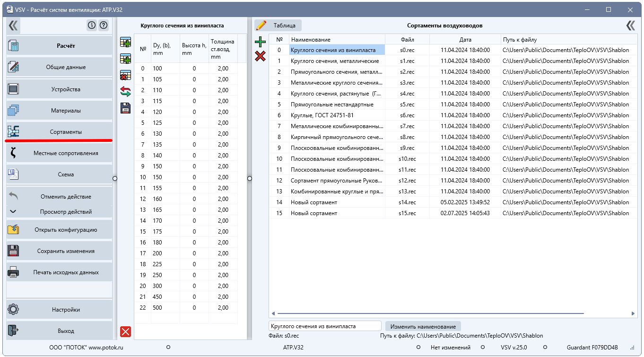Open the Местные сопротивления section
This screenshot has width=644, height=357.
60,153
